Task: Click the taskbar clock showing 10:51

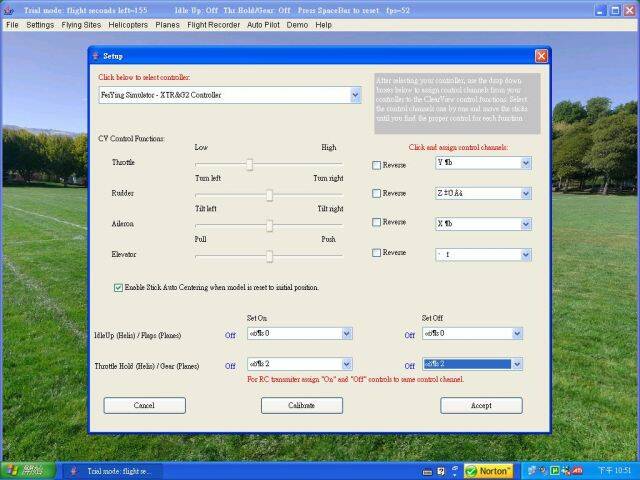Action: coord(614,471)
